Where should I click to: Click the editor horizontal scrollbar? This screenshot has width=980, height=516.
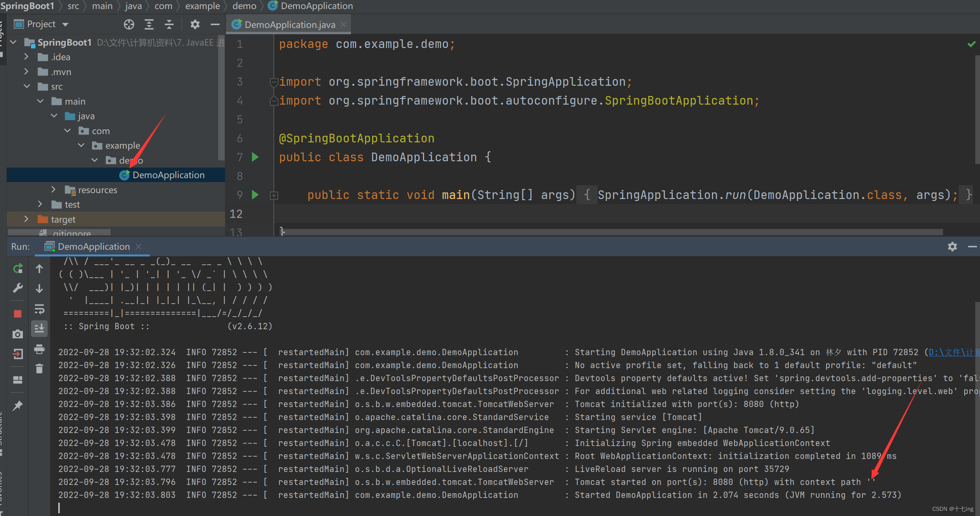[612, 232]
